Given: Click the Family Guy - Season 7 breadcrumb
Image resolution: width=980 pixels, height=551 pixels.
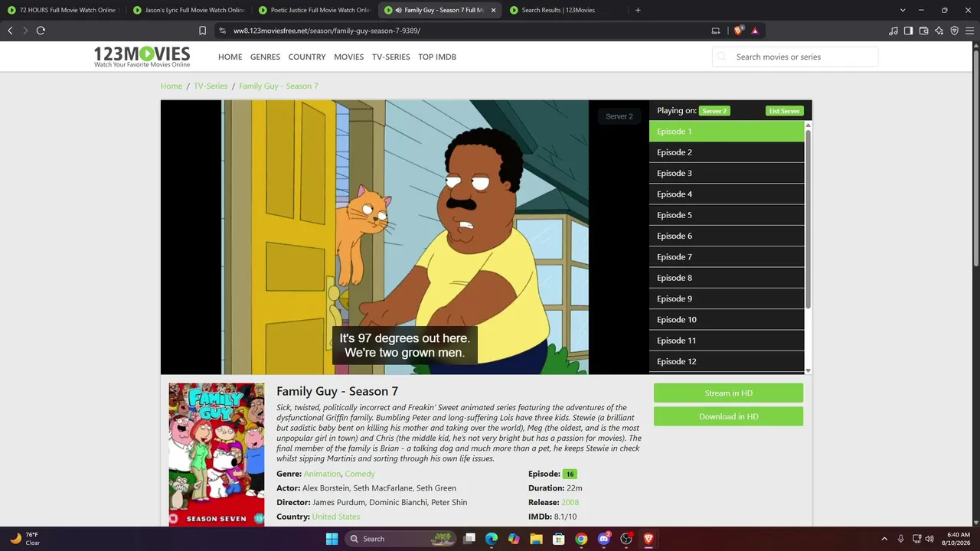Looking at the screenshot, I should [x=279, y=86].
